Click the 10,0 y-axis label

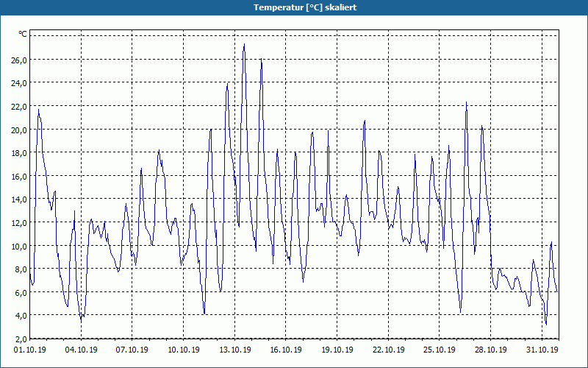tap(19, 246)
